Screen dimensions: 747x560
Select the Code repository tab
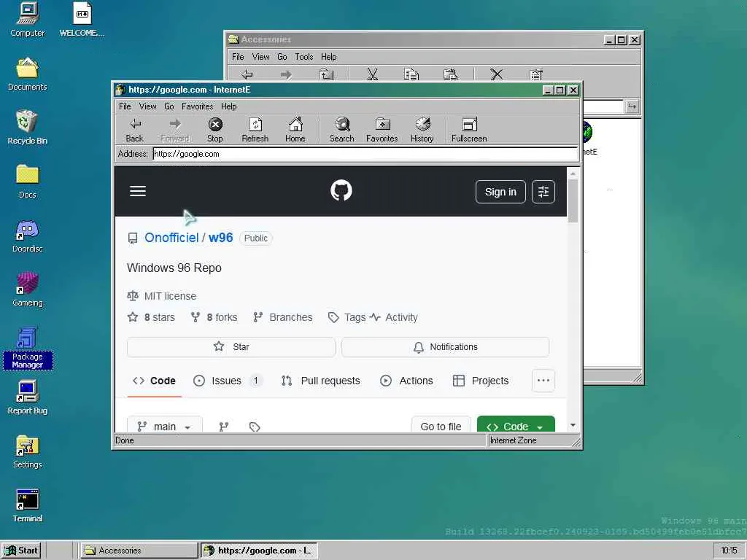[154, 381]
